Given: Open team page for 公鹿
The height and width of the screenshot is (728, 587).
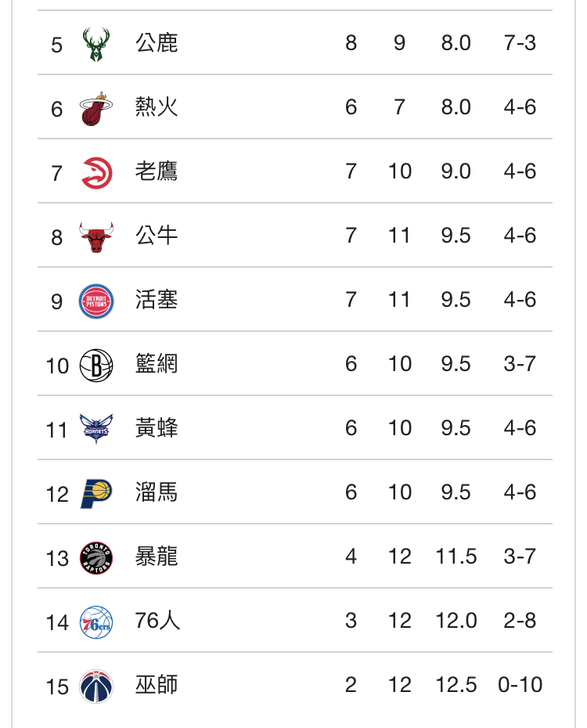Looking at the screenshot, I should pyautogui.click(x=157, y=43).
